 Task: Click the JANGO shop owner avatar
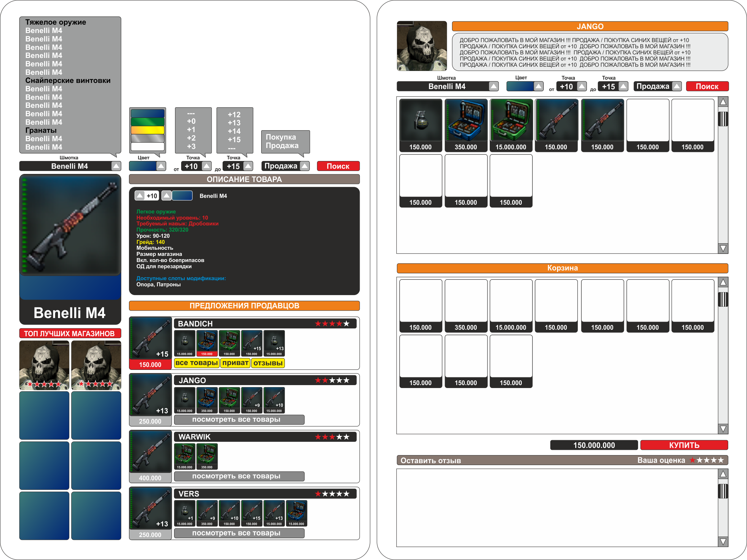click(x=422, y=46)
